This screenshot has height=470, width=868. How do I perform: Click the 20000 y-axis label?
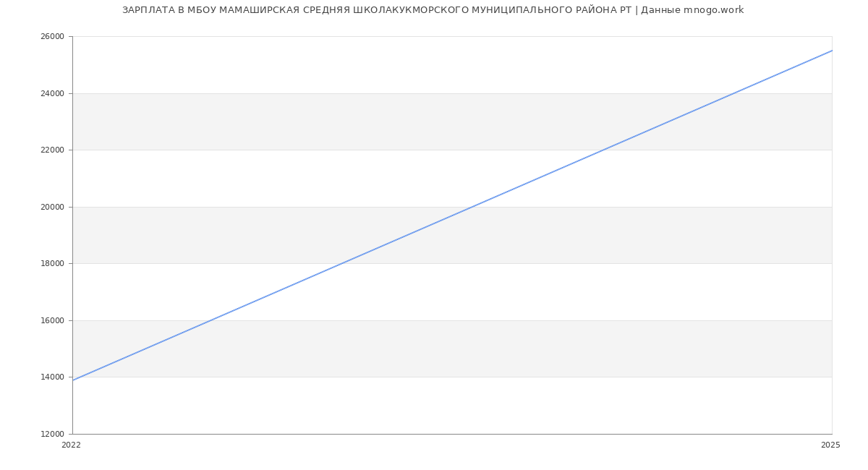52,207
